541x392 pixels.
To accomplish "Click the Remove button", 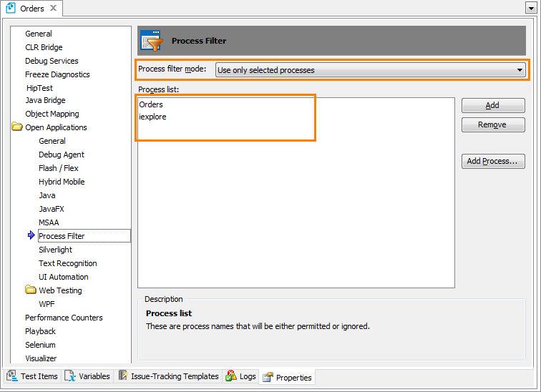I will (493, 124).
